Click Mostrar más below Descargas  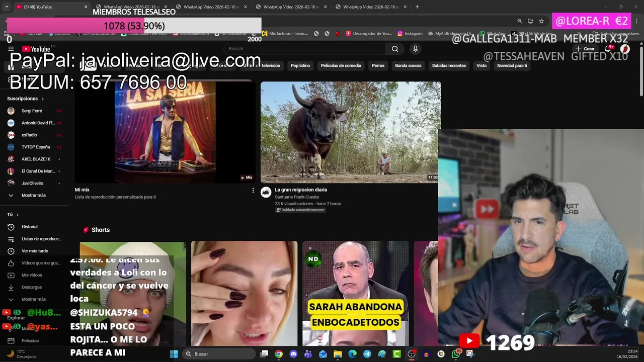[x=34, y=299]
